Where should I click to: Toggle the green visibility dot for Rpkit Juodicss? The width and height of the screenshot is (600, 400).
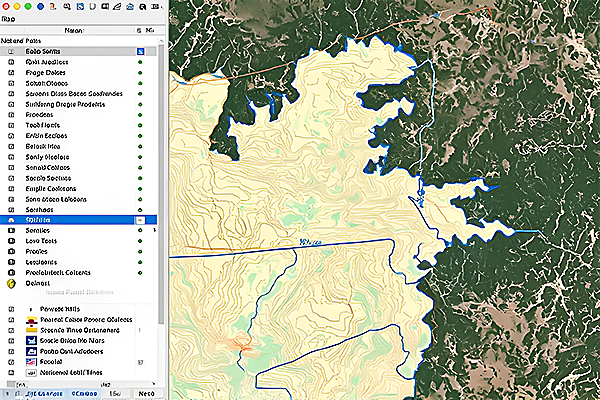140,62
